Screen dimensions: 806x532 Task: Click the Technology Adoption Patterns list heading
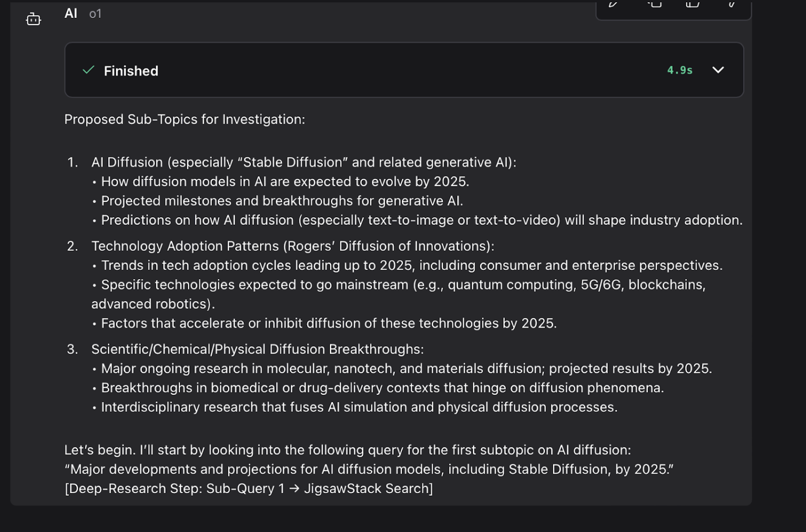click(292, 246)
